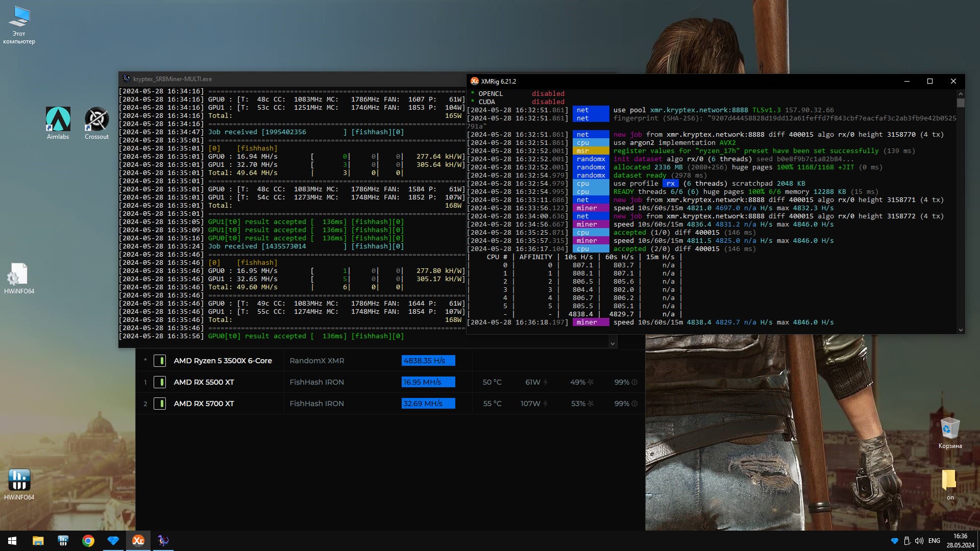
Task: Minimize the XMRig window
Action: (906, 81)
